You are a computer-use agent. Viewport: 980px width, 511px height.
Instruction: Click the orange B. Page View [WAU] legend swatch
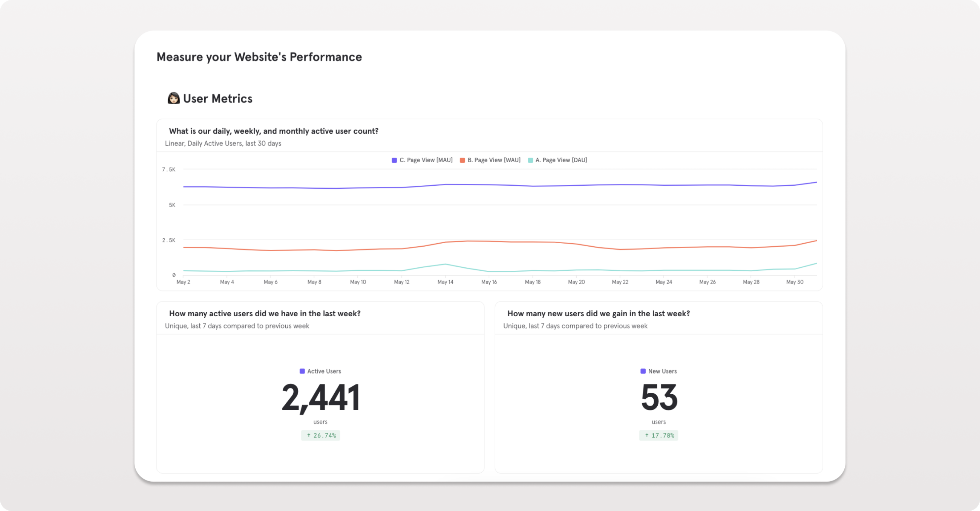click(x=462, y=160)
